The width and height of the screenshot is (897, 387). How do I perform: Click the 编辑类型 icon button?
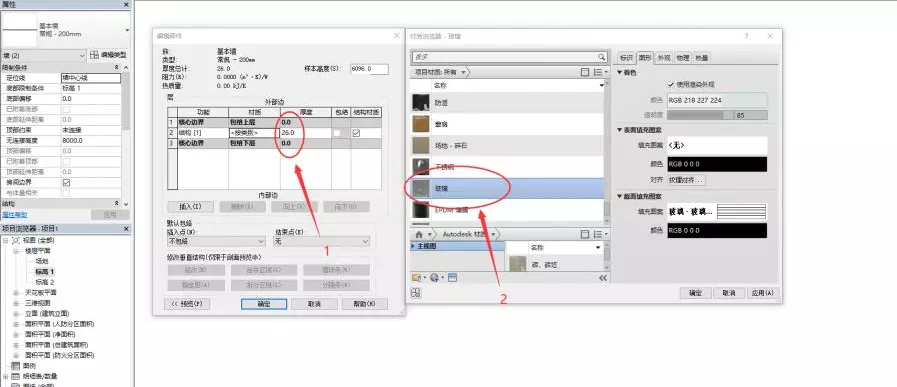coord(108,55)
